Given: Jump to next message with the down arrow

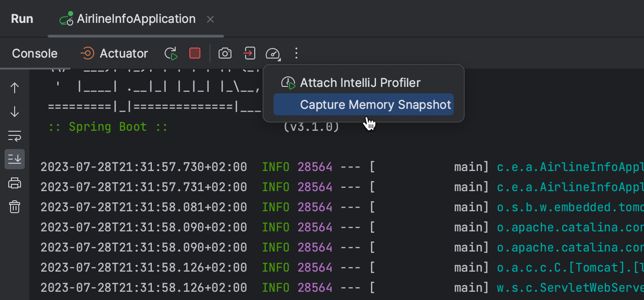Looking at the screenshot, I should pyautogui.click(x=15, y=111).
